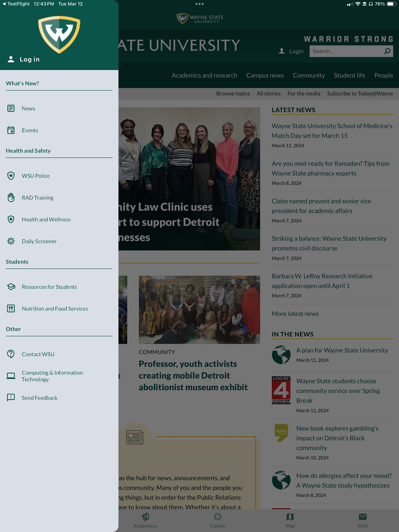
Task: Tap the person icon beside Log in
Action: click(11, 59)
